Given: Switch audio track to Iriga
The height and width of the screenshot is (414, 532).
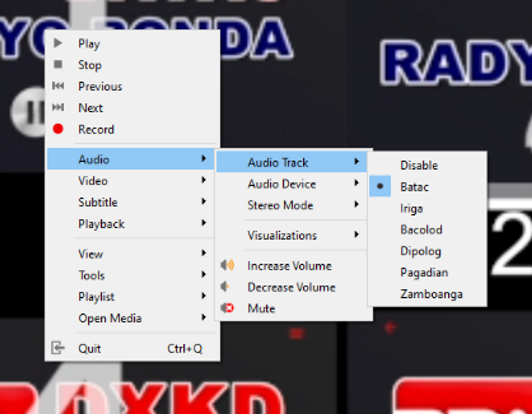Looking at the screenshot, I should click(x=427, y=208).
